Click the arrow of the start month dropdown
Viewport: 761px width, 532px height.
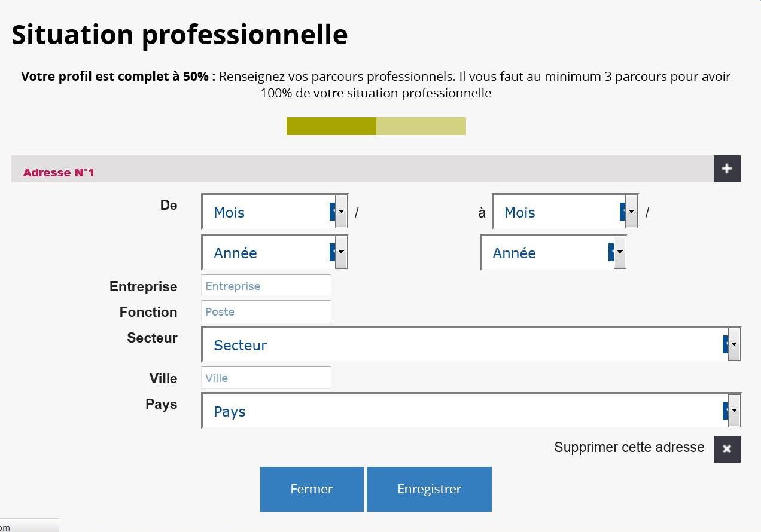coord(341,212)
